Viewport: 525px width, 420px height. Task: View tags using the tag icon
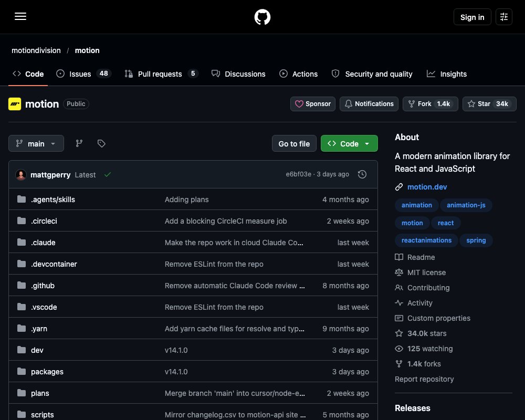pyautogui.click(x=101, y=143)
